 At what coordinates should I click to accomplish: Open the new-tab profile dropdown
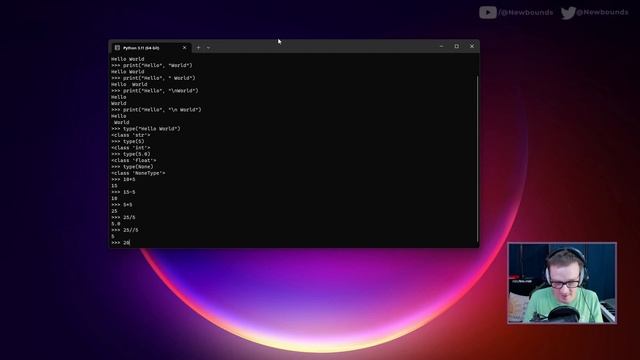click(x=209, y=48)
